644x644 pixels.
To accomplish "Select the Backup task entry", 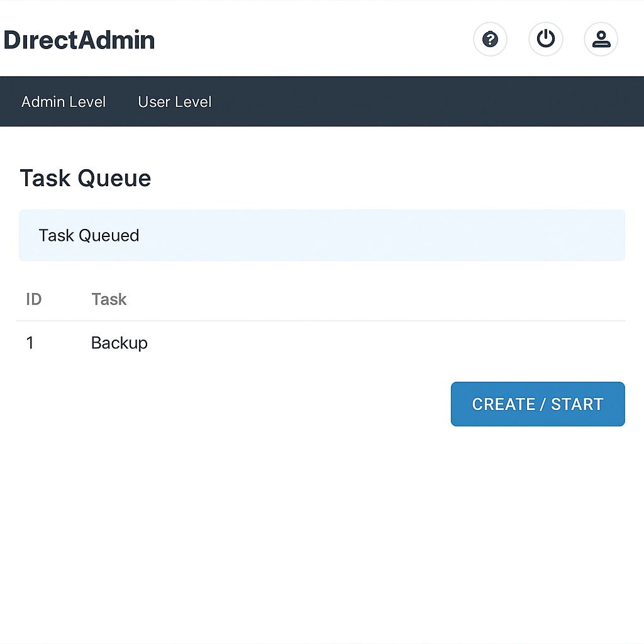I will coord(119,343).
